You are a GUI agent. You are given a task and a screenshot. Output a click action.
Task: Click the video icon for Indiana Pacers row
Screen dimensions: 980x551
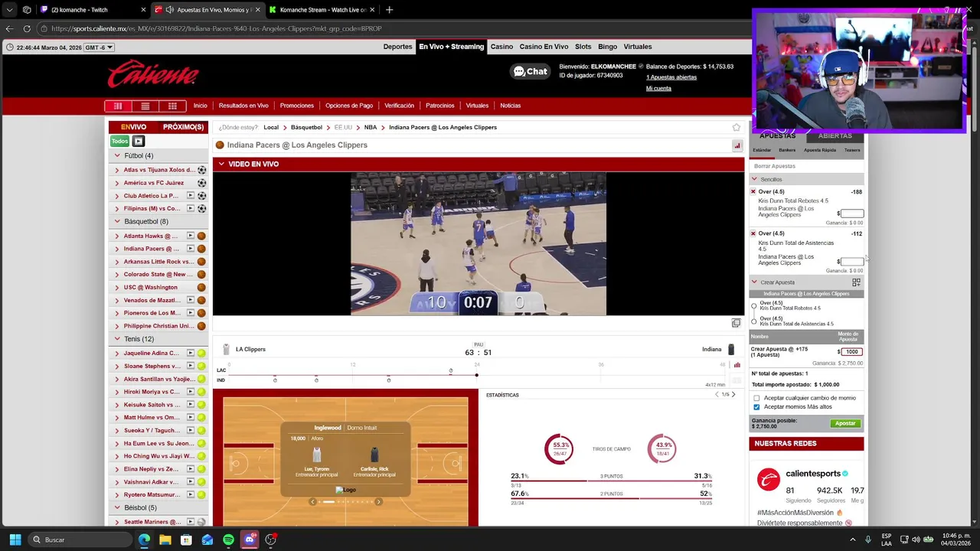pos(191,249)
